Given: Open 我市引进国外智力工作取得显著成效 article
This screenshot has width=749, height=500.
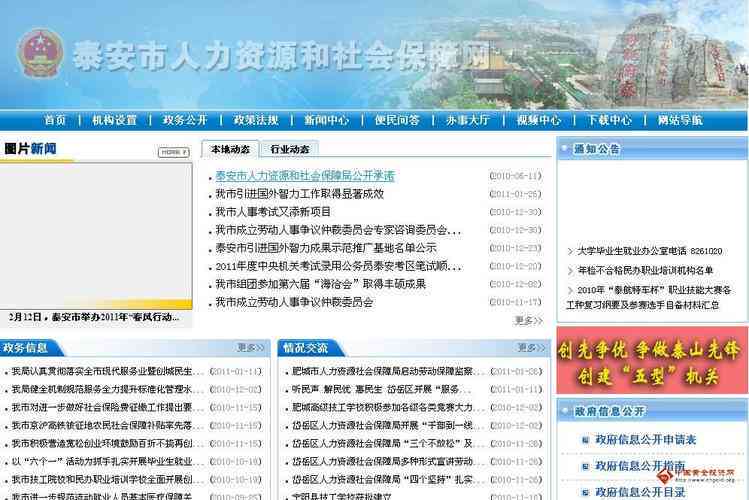Looking at the screenshot, I should click(300, 194).
